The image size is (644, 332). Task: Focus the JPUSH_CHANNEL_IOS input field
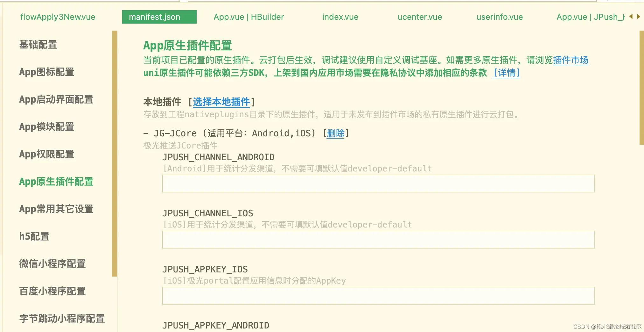click(x=378, y=240)
